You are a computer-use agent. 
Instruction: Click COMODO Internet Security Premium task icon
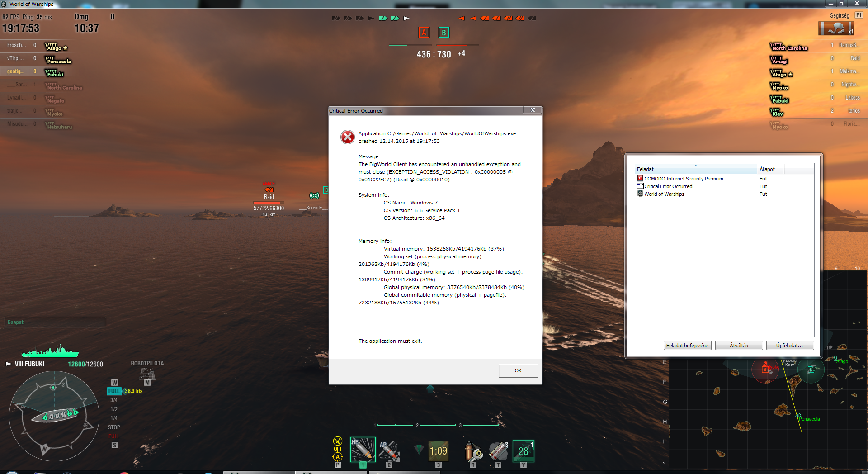point(640,179)
